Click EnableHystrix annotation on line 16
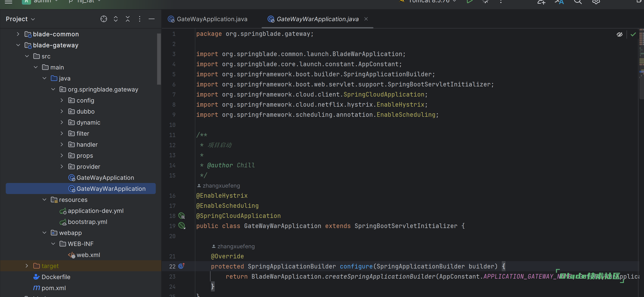Viewport: 644px width, 297px height. [222, 196]
